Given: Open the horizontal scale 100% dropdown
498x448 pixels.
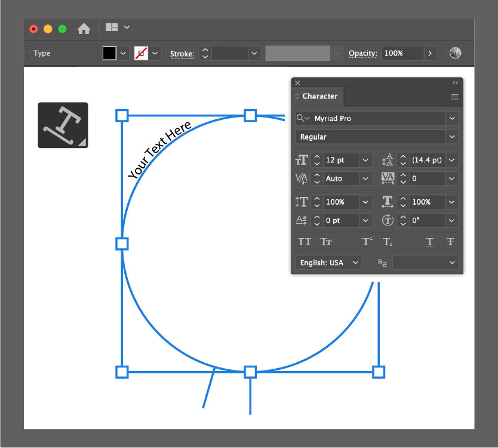Looking at the screenshot, I should click(x=451, y=202).
